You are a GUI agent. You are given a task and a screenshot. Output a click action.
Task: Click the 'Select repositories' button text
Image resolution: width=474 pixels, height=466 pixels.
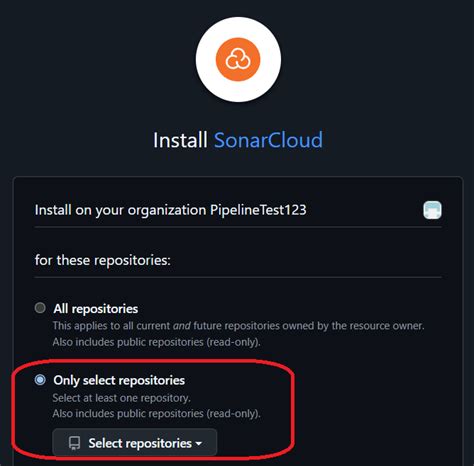[140, 443]
